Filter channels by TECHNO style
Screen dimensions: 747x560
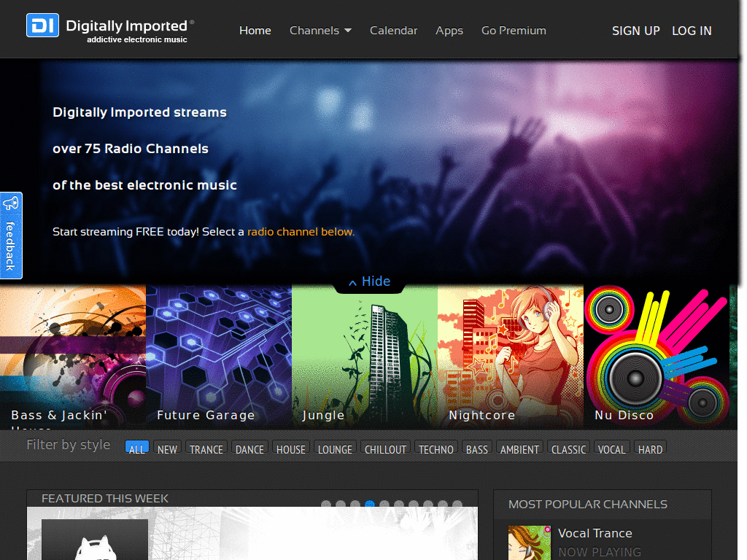coord(436,448)
